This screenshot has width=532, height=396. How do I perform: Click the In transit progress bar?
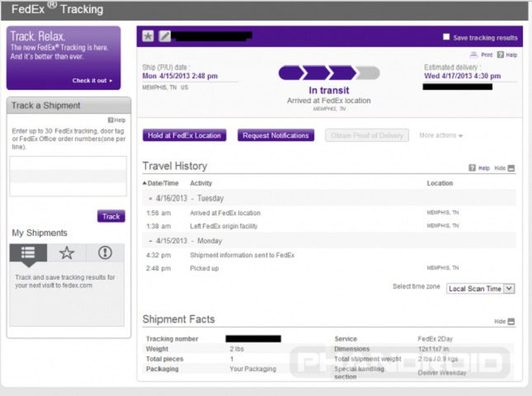point(329,73)
